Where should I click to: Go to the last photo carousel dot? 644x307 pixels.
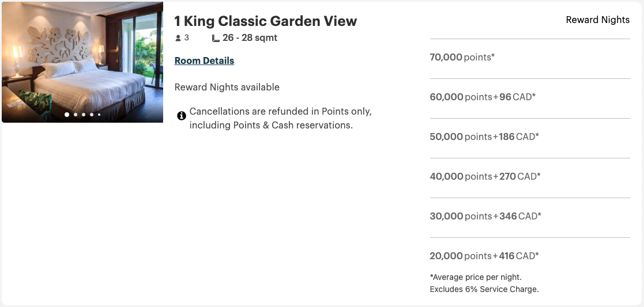(x=99, y=115)
